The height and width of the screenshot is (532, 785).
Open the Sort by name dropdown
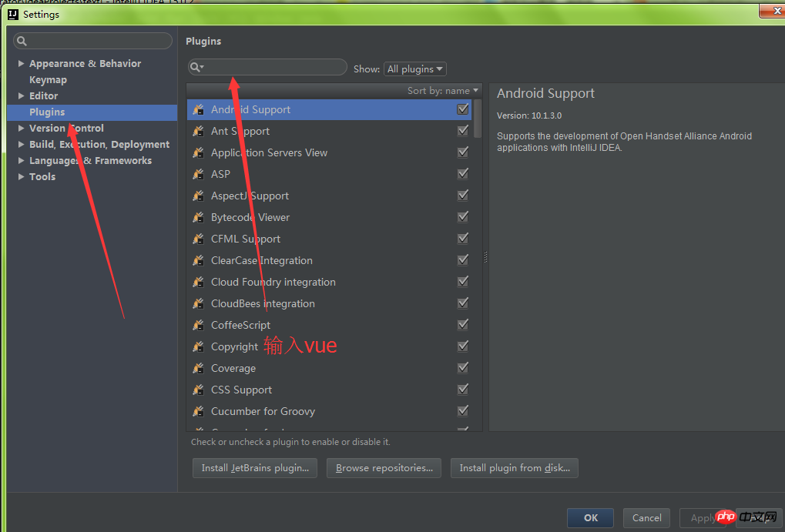pos(442,91)
